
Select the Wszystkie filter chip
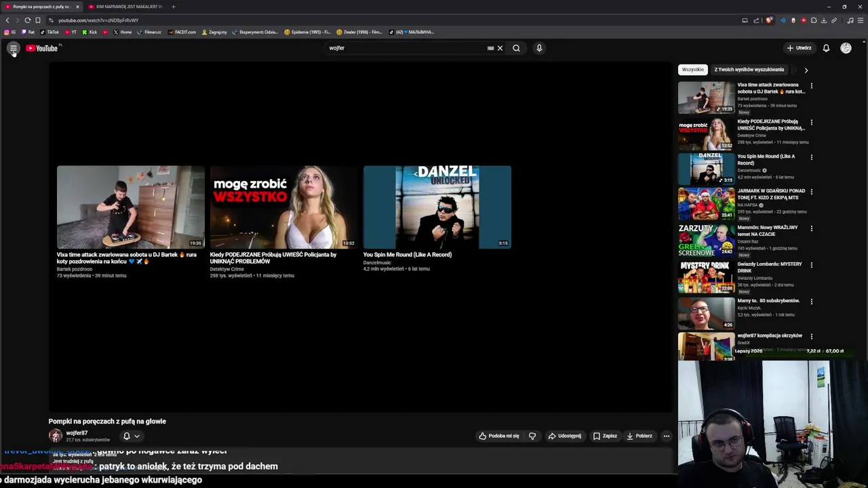692,69
